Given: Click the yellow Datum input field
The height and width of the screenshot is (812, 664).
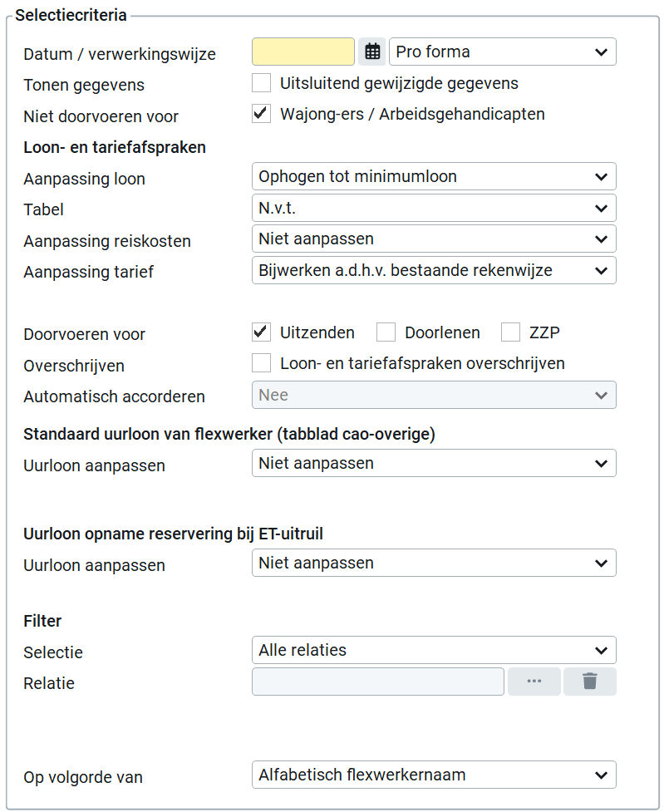Looking at the screenshot, I should [x=303, y=52].
